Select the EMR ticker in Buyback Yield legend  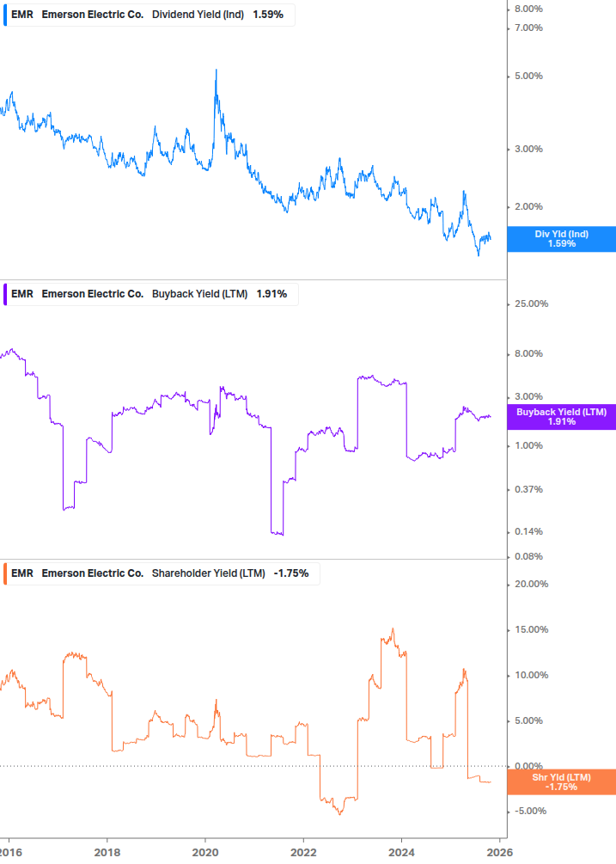click(x=22, y=294)
